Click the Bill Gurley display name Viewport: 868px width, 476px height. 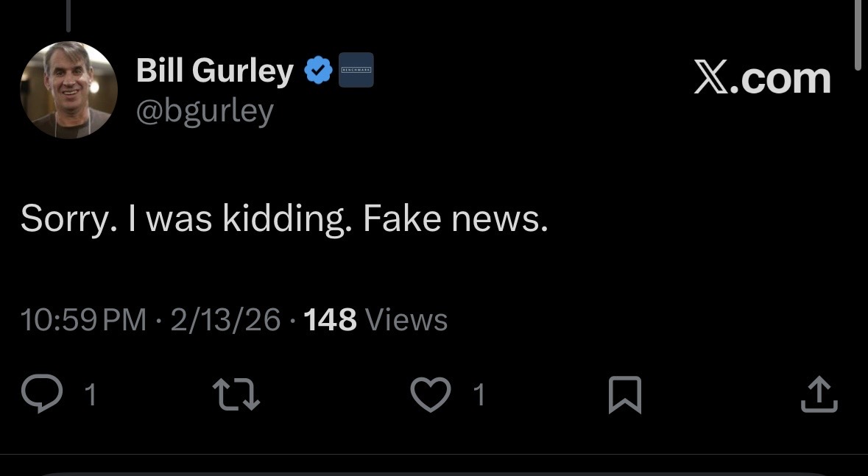[x=215, y=71]
